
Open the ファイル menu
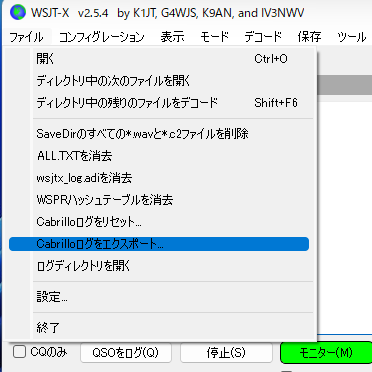click(27, 37)
